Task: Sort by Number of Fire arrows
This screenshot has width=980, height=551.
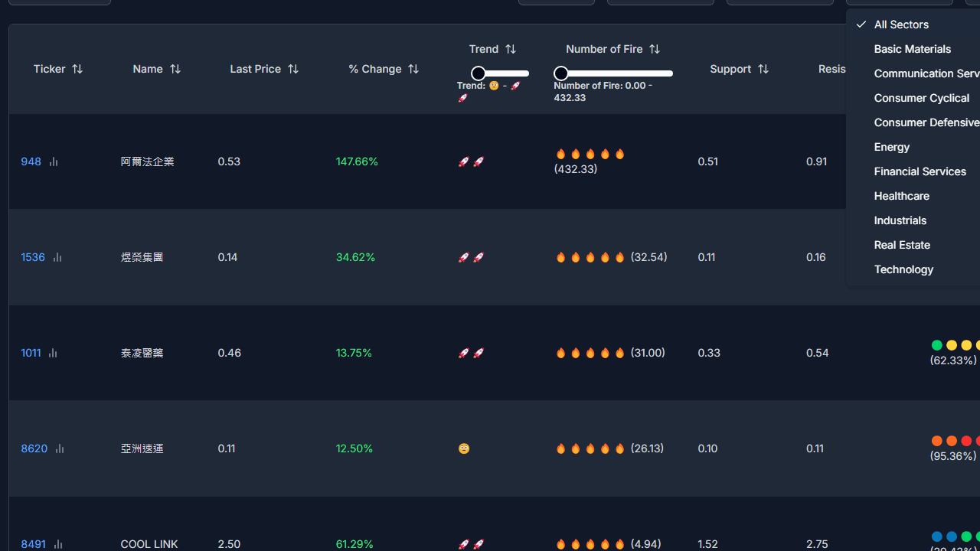Action: 655,49
